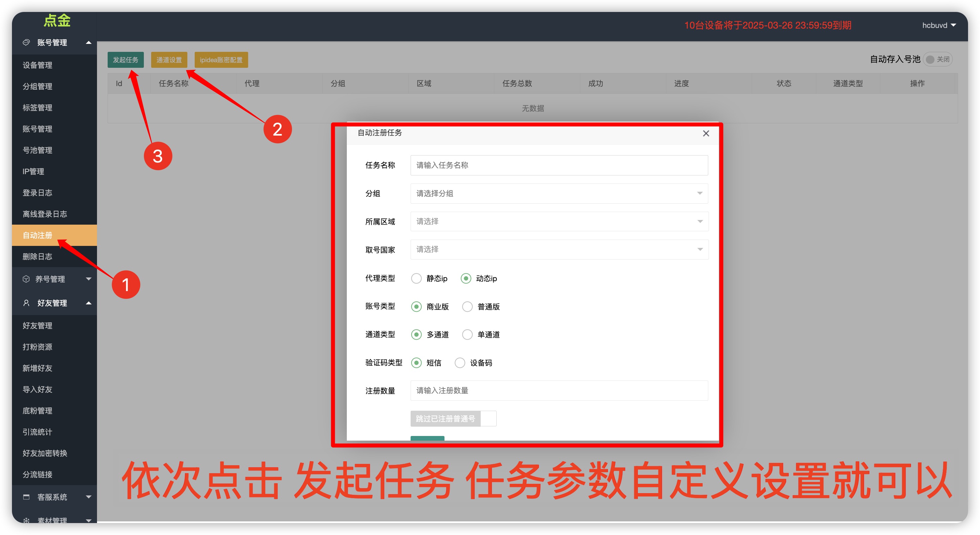Choose 普通版 account type

tap(467, 307)
